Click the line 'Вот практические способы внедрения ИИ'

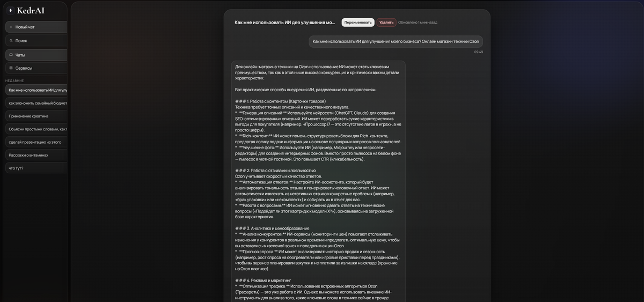(305, 90)
